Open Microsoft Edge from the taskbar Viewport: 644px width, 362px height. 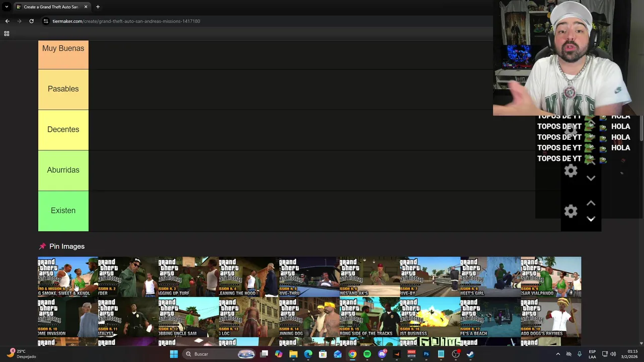pos(308,354)
